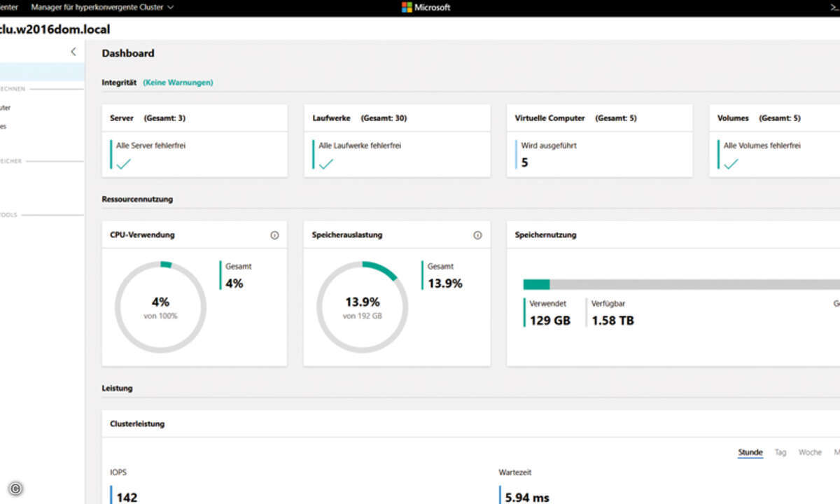
Task: Switch the performance range to Woche
Action: [810, 452]
